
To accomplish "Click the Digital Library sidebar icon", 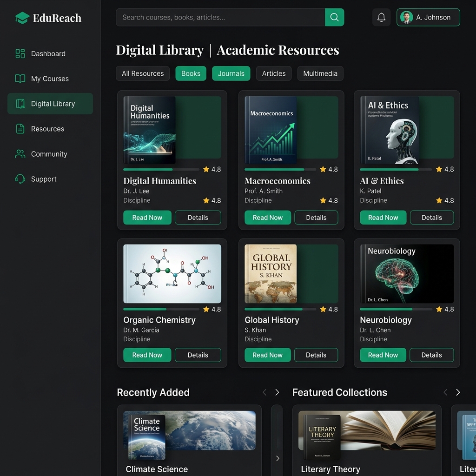I will click(x=20, y=104).
